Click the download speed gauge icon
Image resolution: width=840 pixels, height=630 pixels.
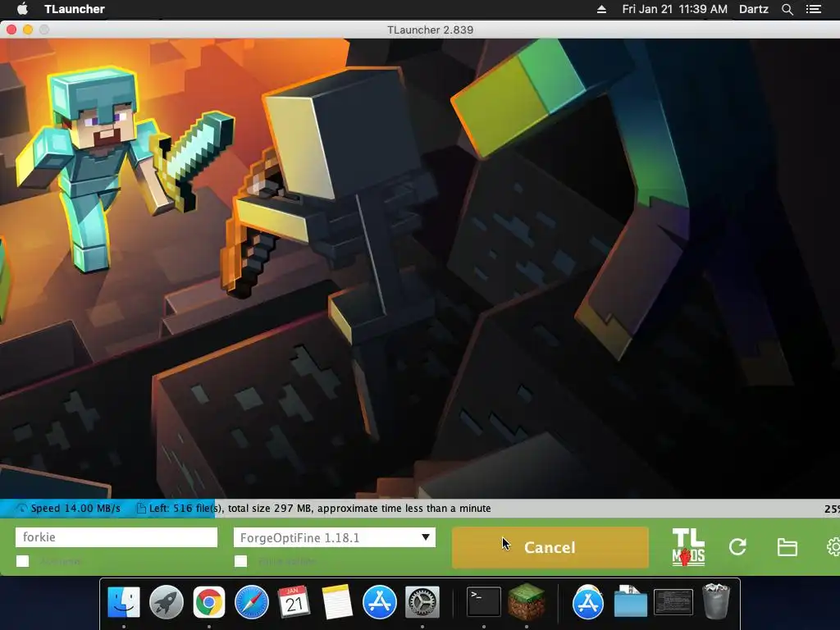[21, 509]
